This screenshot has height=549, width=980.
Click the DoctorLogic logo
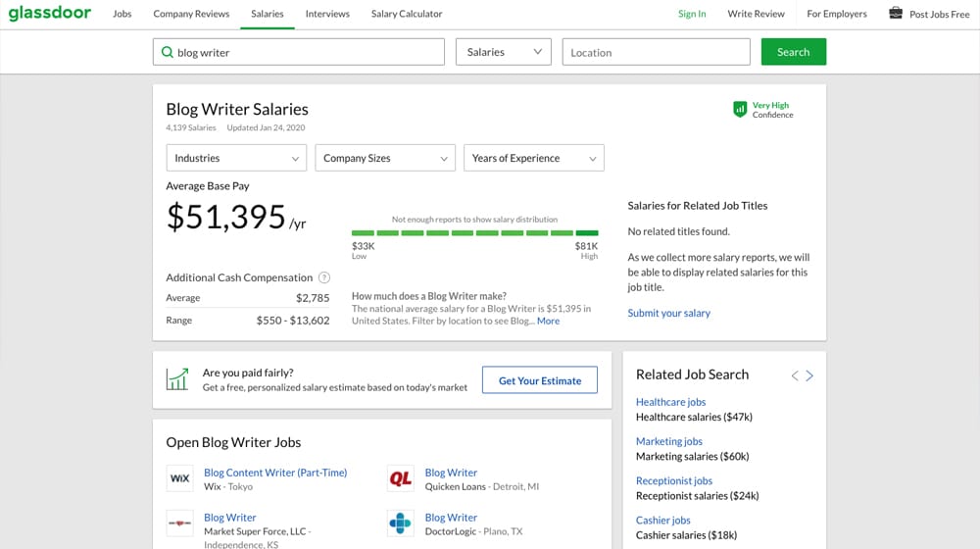tap(400, 524)
